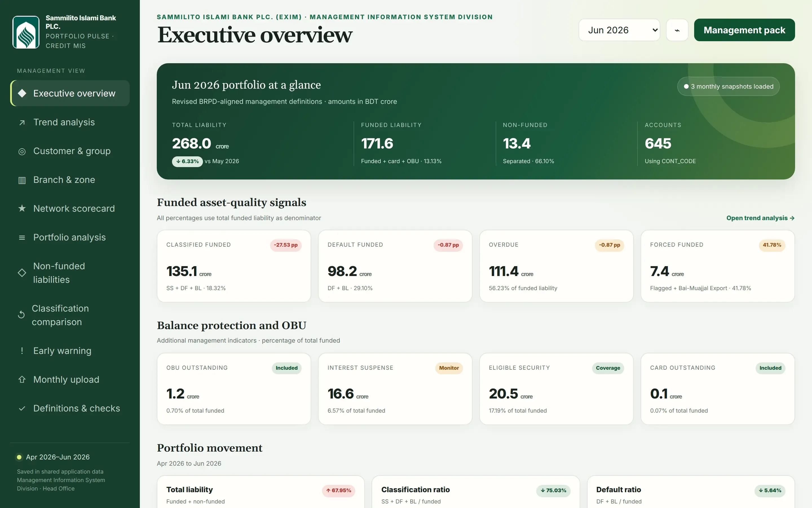Click the Management pack button
The width and height of the screenshot is (812, 508).
pos(744,30)
